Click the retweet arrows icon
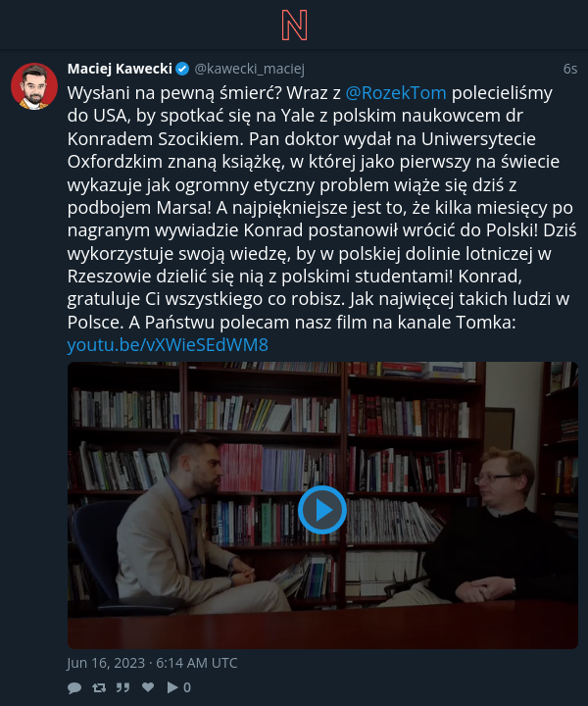This screenshot has width=588, height=706. (x=99, y=687)
